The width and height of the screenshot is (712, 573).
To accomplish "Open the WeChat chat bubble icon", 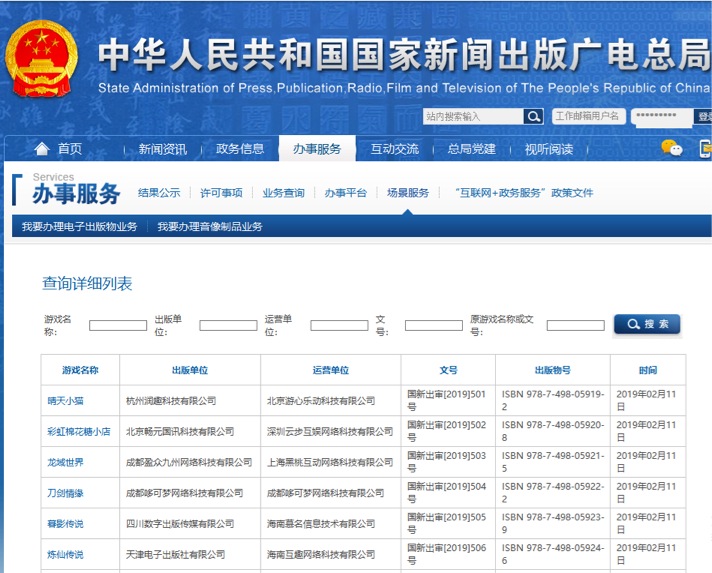I will point(672,148).
